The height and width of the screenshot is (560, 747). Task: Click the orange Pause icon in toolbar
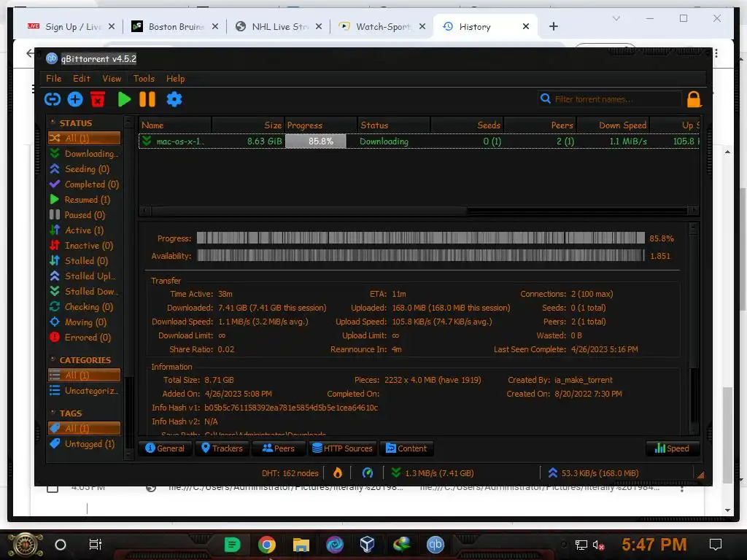click(147, 99)
